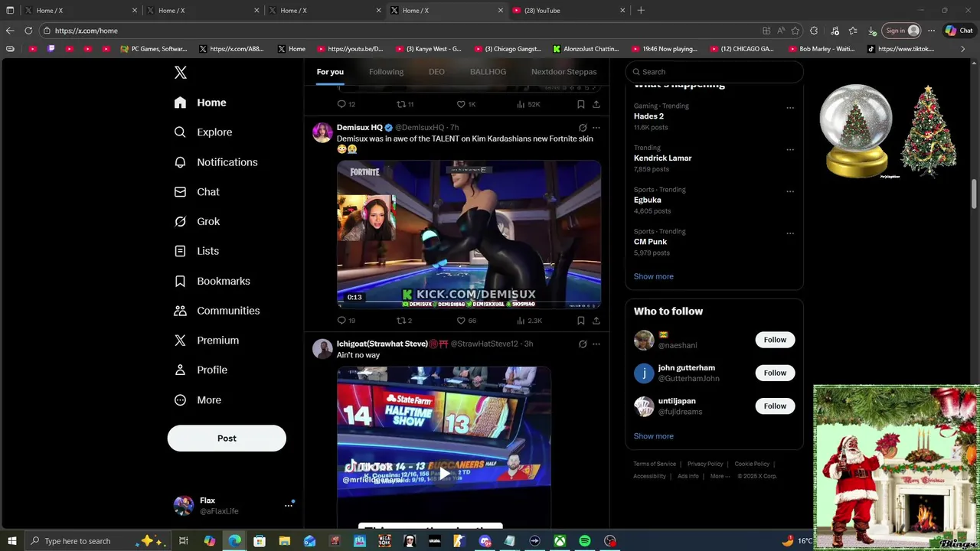
Task: Follow @naeshani
Action: pyautogui.click(x=775, y=340)
